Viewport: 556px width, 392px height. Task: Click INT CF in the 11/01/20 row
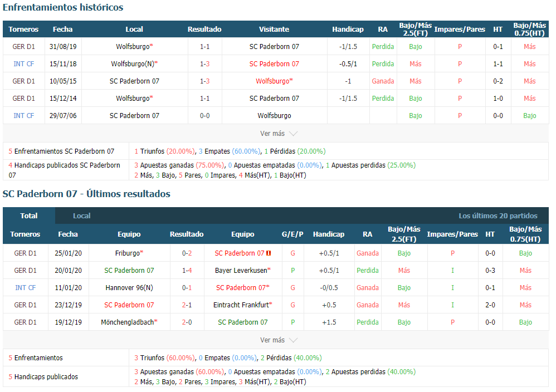point(25,288)
